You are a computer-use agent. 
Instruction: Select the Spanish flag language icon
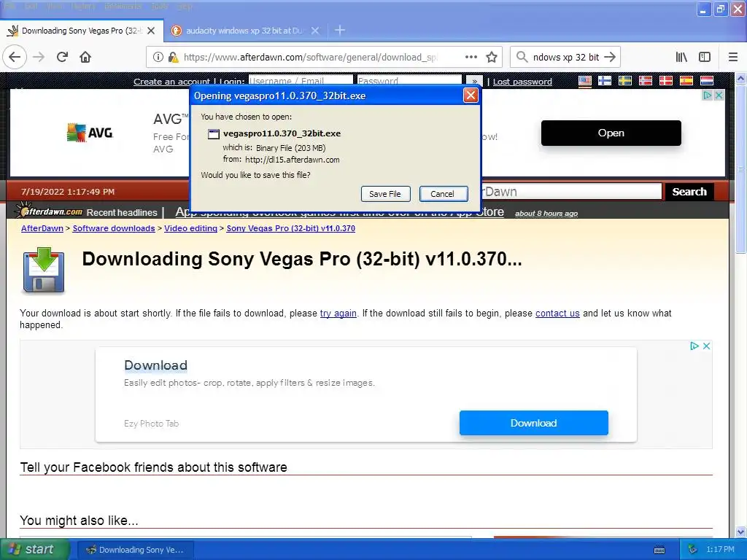click(686, 81)
